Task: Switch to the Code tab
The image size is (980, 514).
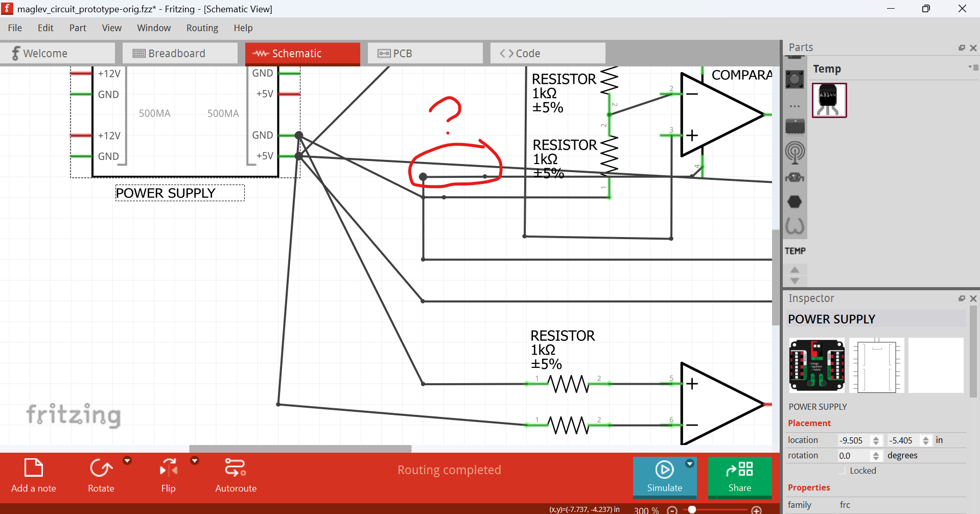Action: tap(548, 53)
